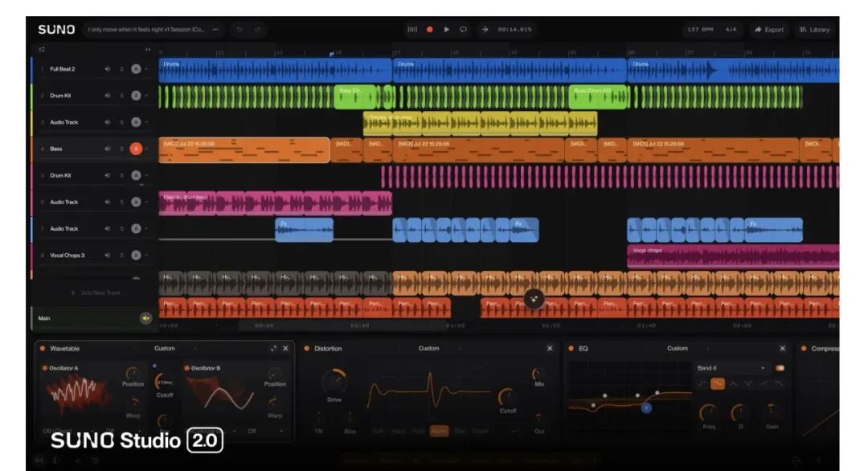This screenshot has width=868, height=471.
Task: Toggle Oscillator A power dot
Action: pyautogui.click(x=45, y=368)
